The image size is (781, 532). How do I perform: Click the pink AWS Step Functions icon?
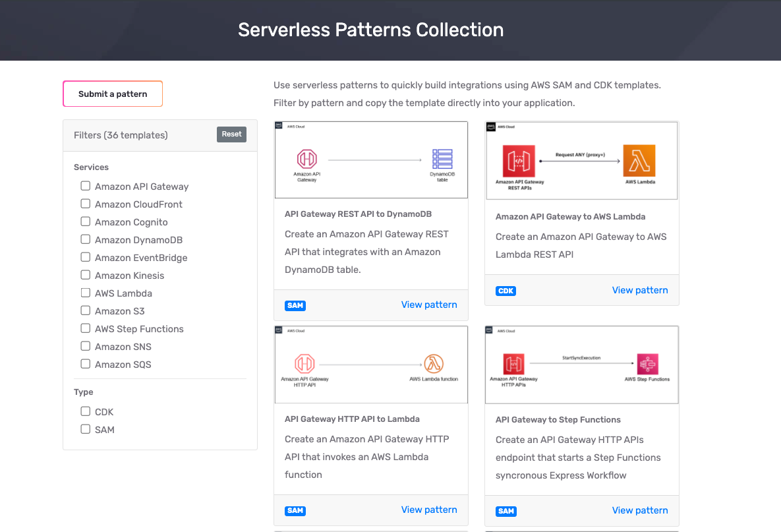coord(647,364)
